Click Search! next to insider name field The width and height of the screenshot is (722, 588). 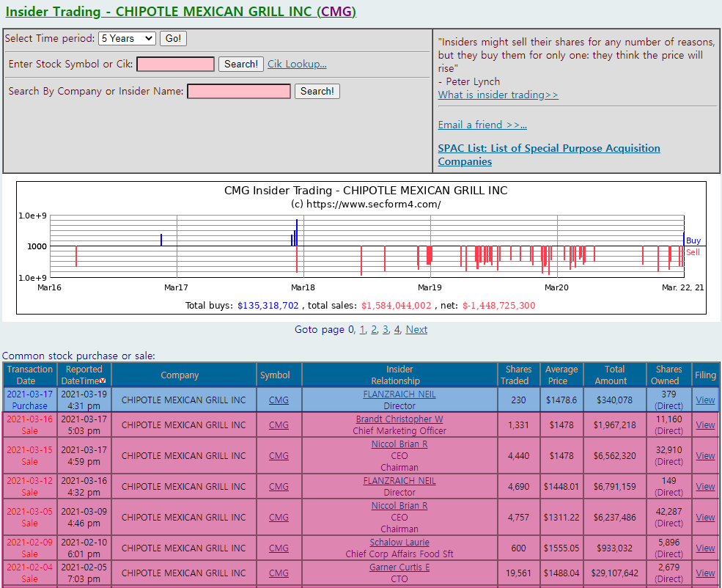point(317,91)
